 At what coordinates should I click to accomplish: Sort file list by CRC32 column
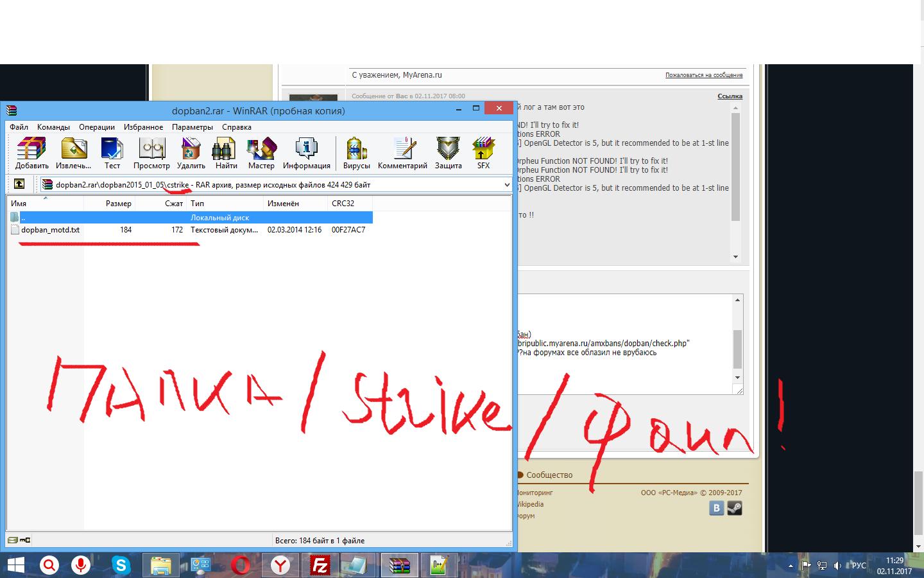tap(350, 204)
